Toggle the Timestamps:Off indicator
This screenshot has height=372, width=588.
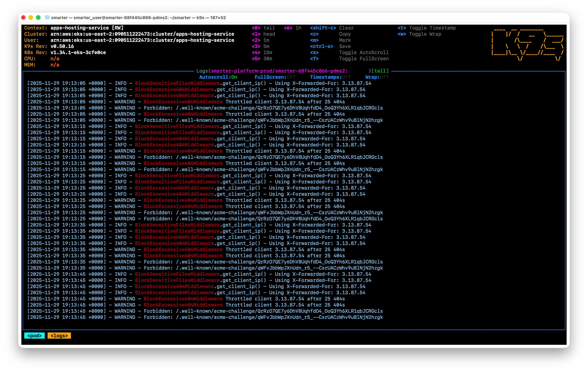click(x=330, y=77)
